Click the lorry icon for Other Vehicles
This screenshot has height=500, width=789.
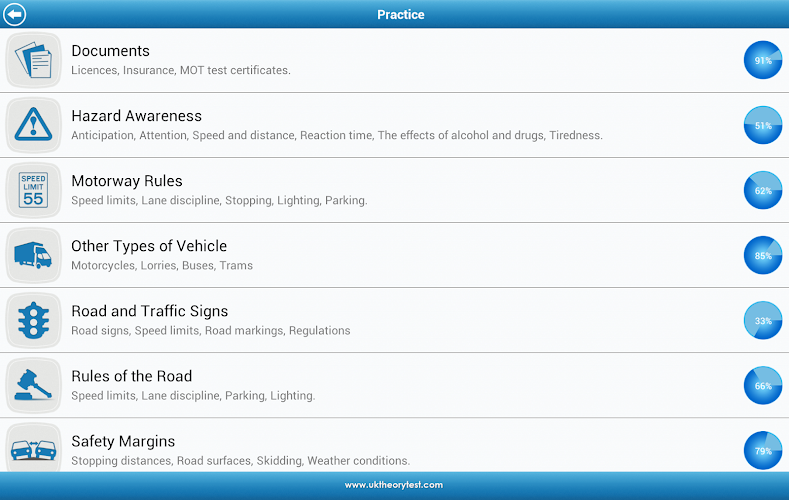(x=34, y=255)
